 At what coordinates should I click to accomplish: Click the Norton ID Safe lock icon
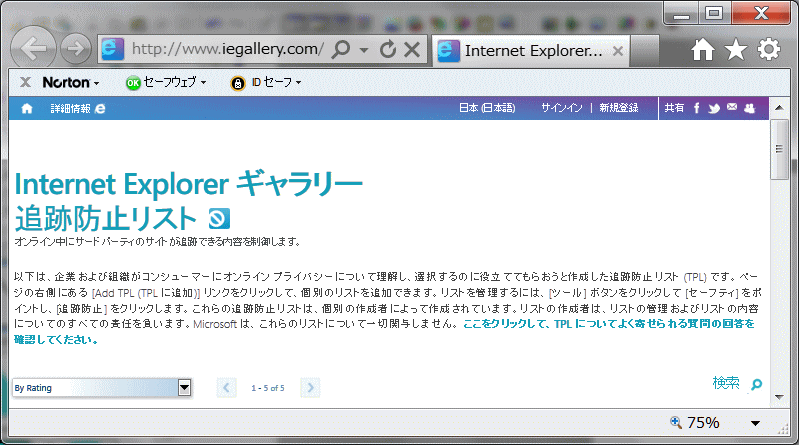(237, 83)
